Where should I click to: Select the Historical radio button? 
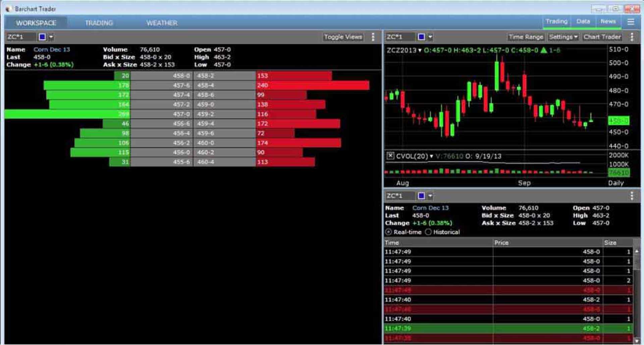tap(428, 232)
